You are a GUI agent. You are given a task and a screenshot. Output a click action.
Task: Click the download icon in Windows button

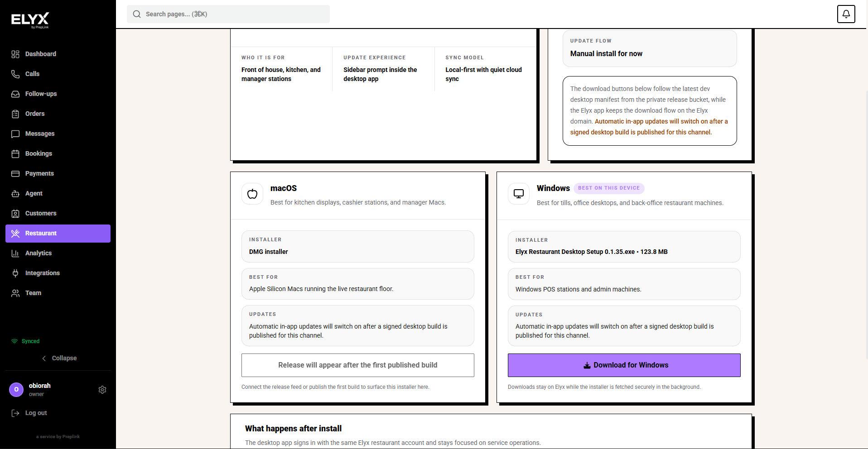(x=587, y=365)
